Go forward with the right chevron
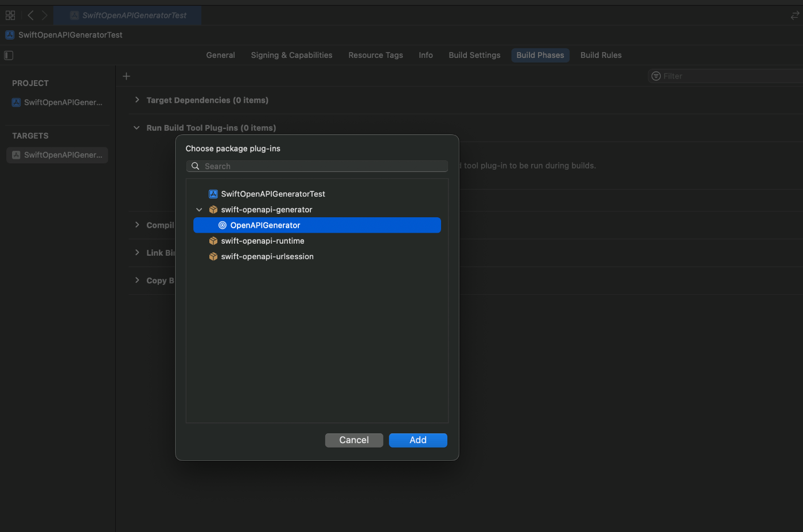The width and height of the screenshot is (803, 532). (x=45, y=15)
